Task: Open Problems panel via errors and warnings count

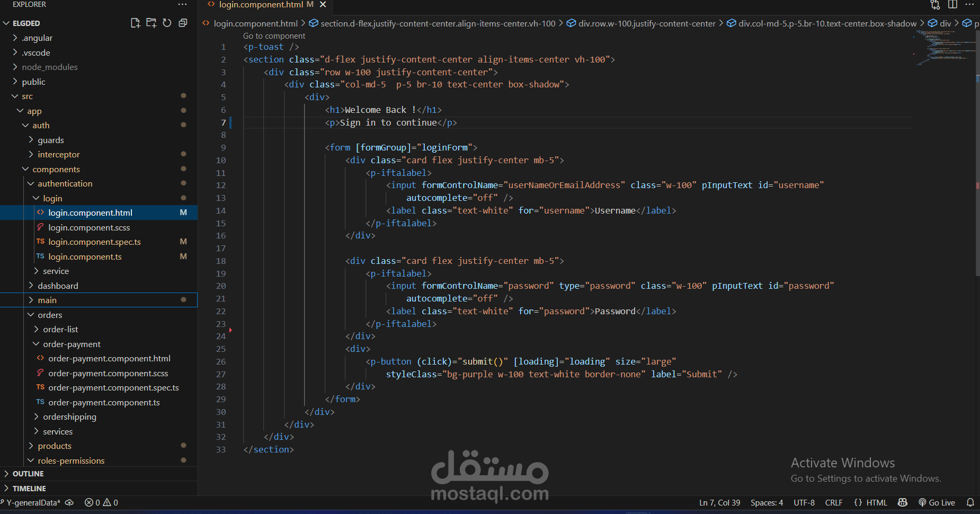Action: tap(101, 502)
